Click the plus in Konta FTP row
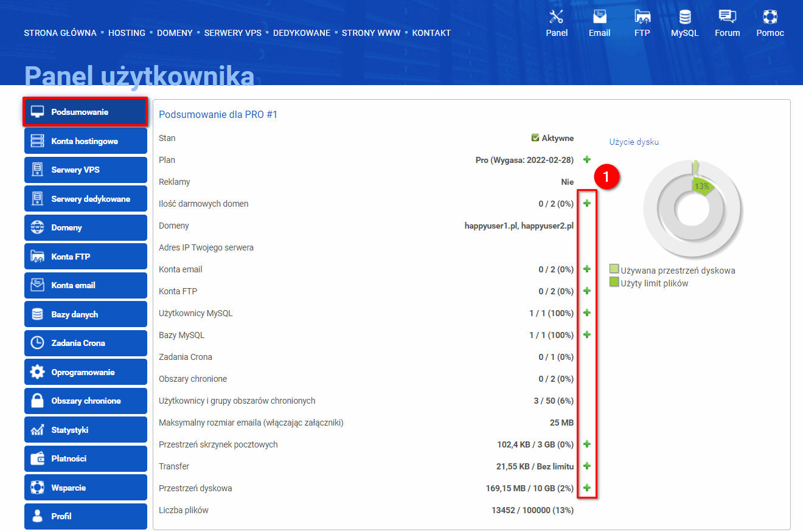Viewport: 803px width, 532px height. point(587,291)
